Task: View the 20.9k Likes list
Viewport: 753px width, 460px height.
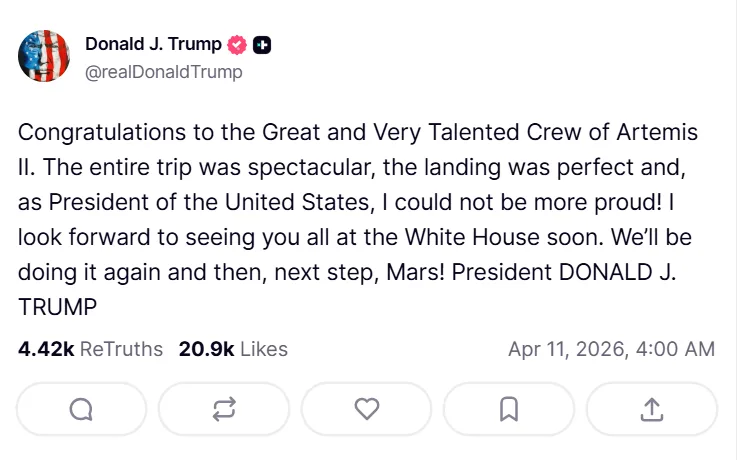Action: click(x=233, y=349)
